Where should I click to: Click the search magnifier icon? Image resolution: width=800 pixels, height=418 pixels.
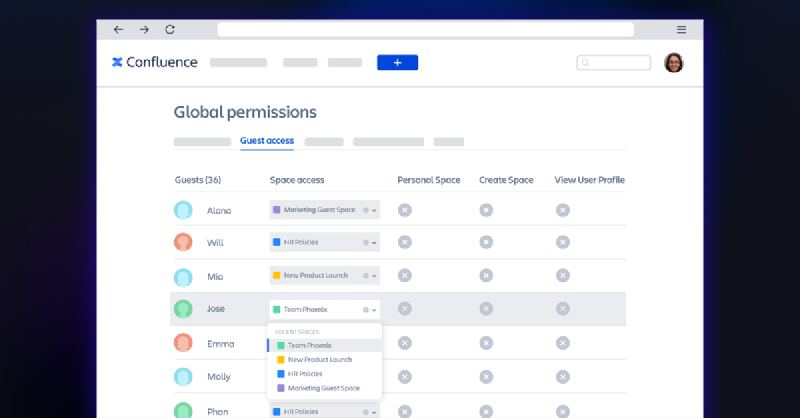(586, 63)
